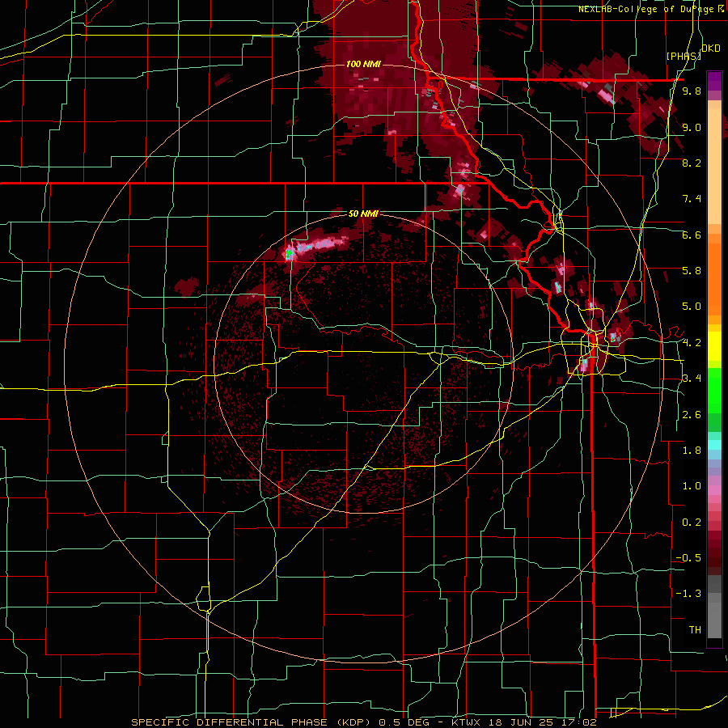Click the 0.2 value on color scale
The width and height of the screenshot is (728, 728).
tap(692, 523)
